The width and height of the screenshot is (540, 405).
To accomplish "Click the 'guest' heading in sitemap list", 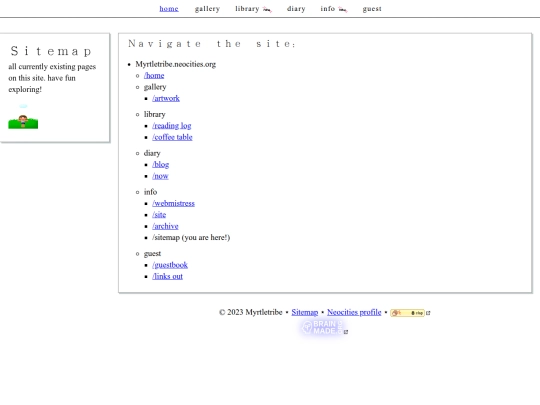I will (x=152, y=254).
